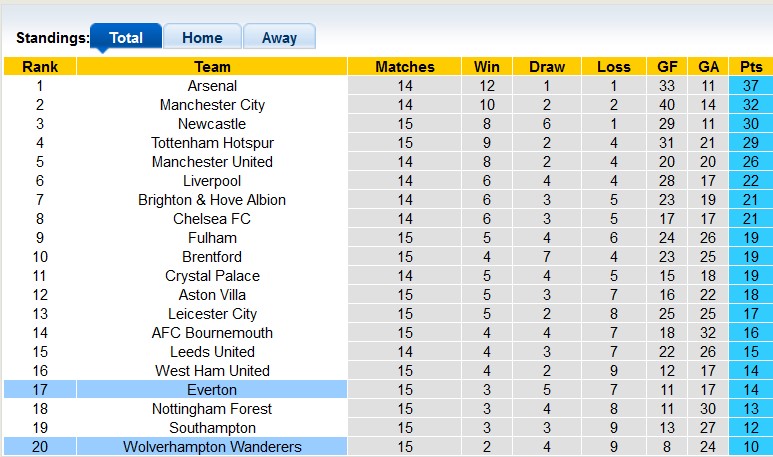
Task: Open Wolverhampton Wanderers team link
Action: pyautogui.click(x=212, y=447)
